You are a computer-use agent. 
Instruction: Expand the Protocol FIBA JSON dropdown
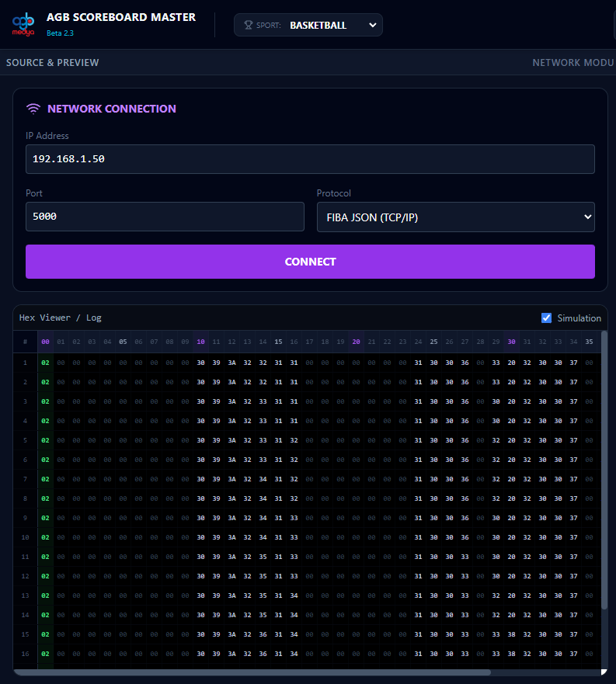pos(455,217)
